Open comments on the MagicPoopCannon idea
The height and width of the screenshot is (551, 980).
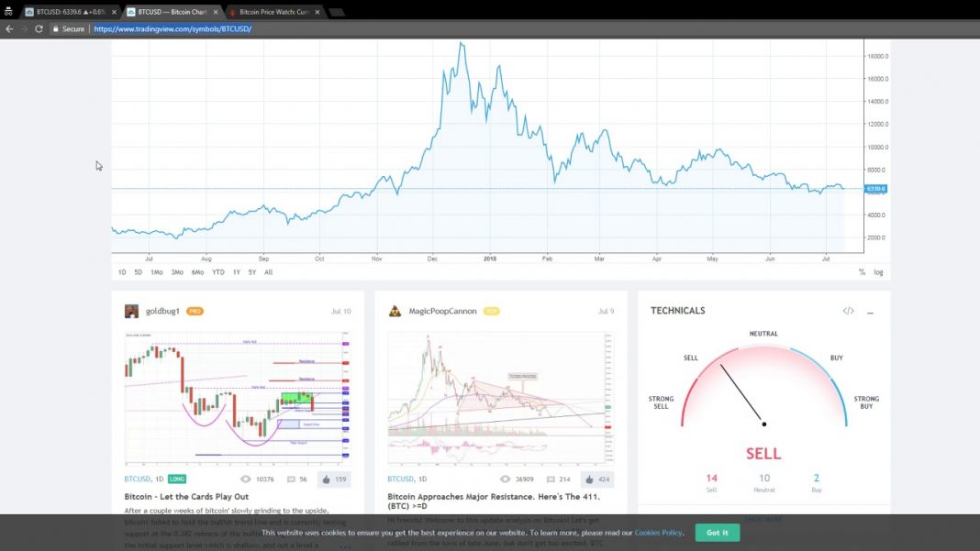tap(559, 479)
